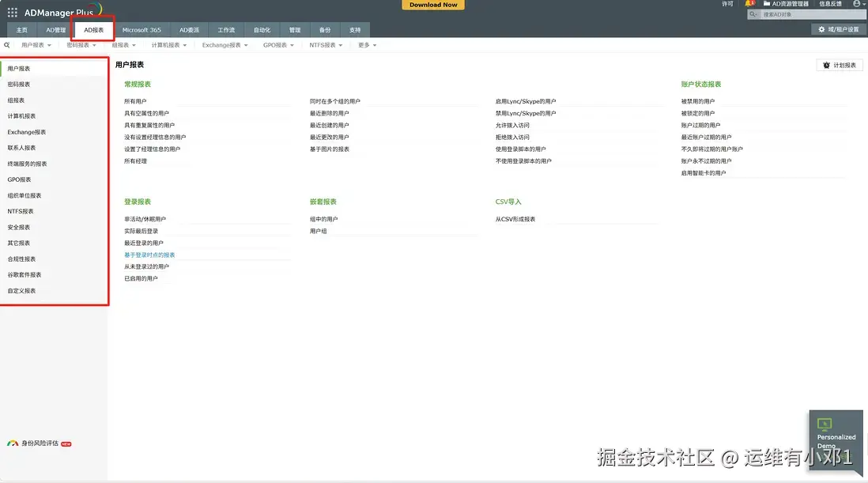The height and width of the screenshot is (483, 868).
Task: Click the notification bell icon
Action: [x=749, y=4]
